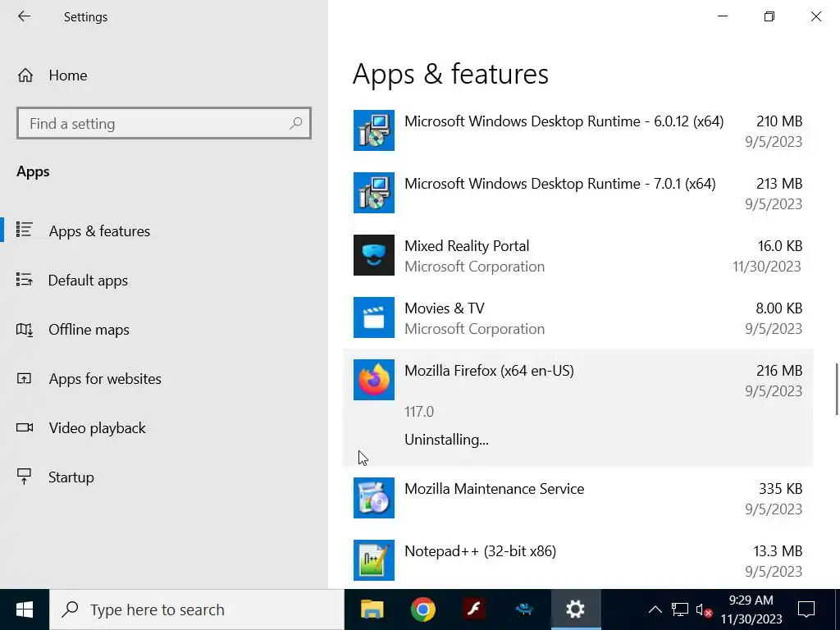Viewport: 840px width, 630px height.
Task: Close the Settings window
Action: coord(816,16)
